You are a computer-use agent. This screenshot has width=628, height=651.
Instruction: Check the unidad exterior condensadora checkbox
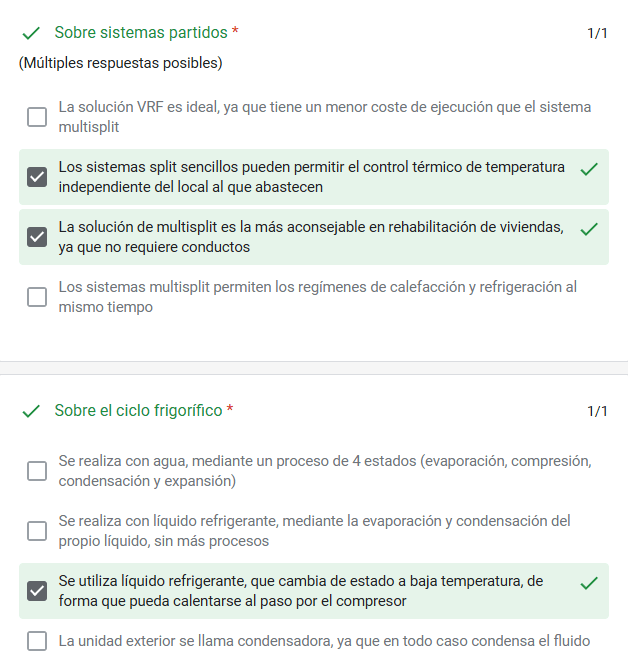pyautogui.click(x=37, y=641)
